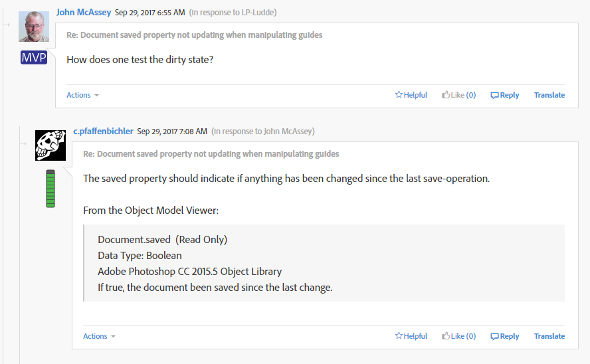Click John McAssey's profile avatar photo

point(33,26)
